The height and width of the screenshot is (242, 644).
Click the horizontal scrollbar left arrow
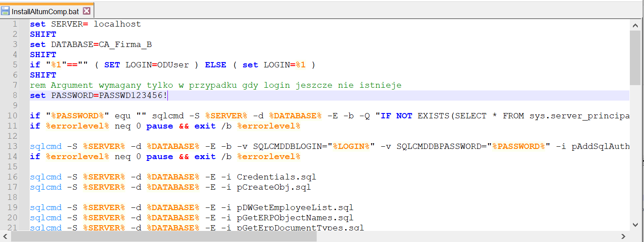point(4,237)
